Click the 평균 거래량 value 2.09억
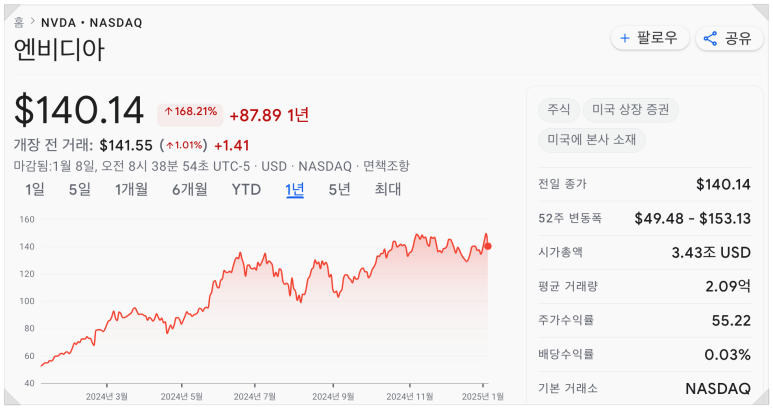 pos(728,286)
